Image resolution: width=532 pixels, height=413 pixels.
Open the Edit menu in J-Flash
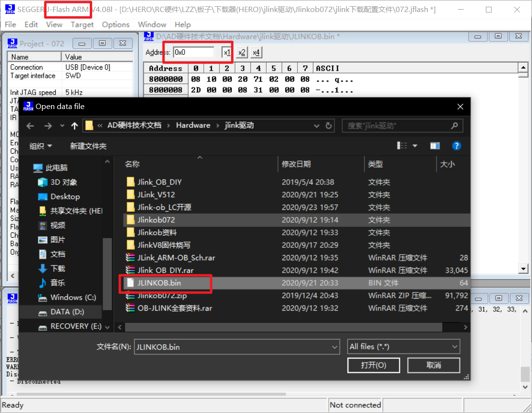tap(31, 24)
